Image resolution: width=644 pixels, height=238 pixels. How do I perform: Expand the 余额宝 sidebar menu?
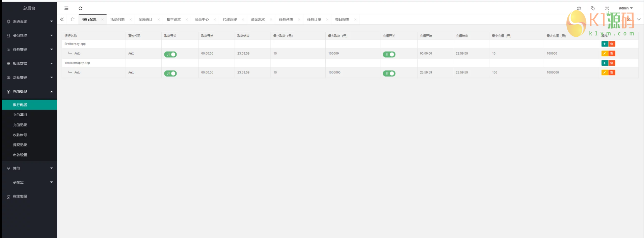29,182
